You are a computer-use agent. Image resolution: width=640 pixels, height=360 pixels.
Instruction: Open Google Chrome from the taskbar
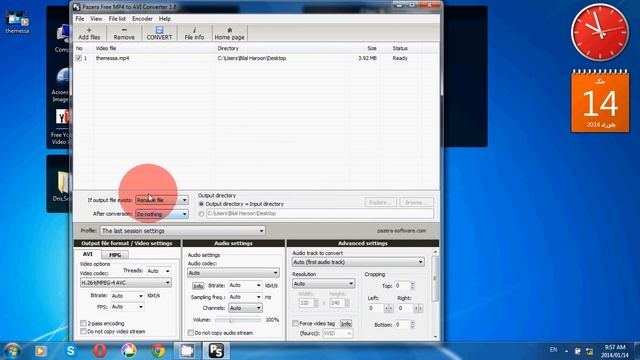click(158, 351)
